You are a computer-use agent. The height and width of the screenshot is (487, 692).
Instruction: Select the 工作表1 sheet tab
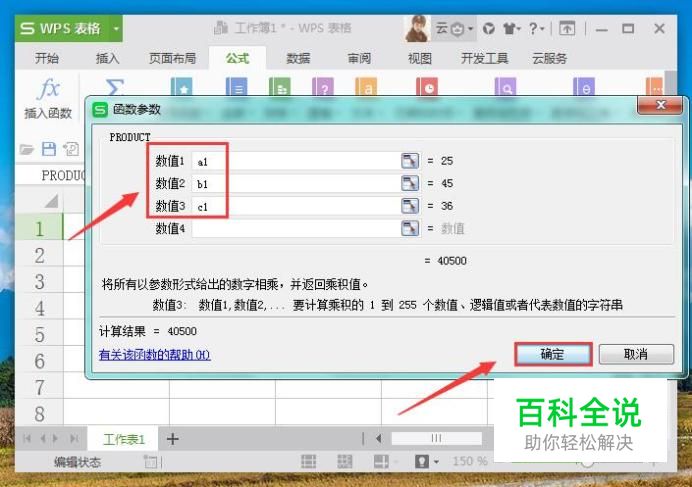124,439
